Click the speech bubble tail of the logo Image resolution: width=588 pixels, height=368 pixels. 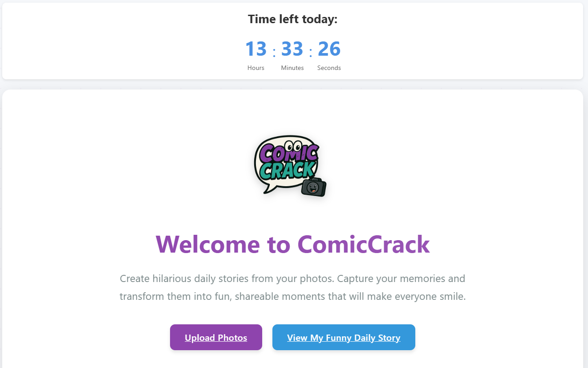tap(268, 190)
